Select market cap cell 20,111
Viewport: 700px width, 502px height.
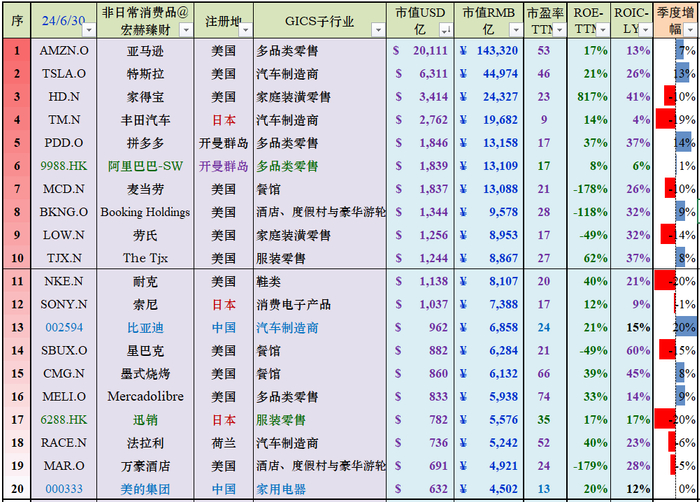[x=421, y=50]
